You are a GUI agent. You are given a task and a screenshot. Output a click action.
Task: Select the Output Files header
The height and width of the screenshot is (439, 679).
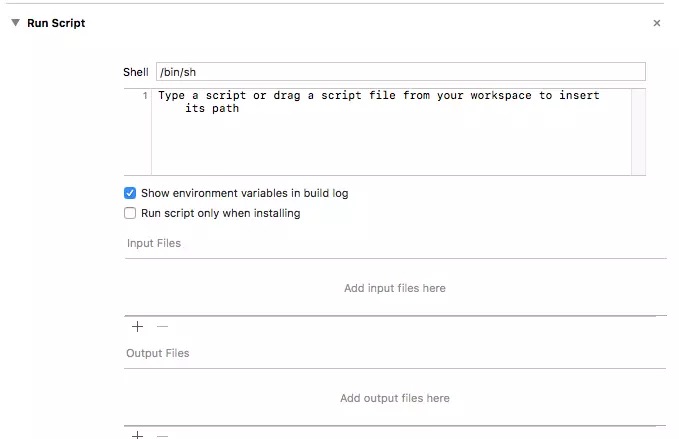click(x=158, y=353)
